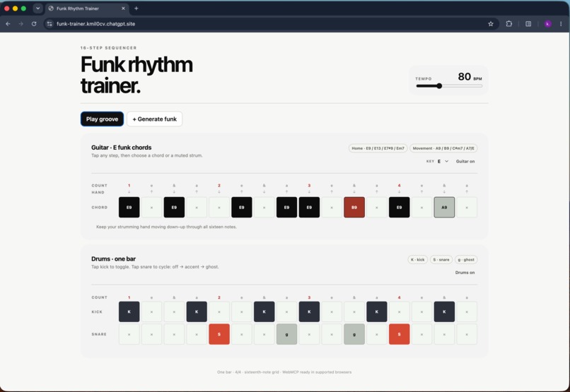Click the Movement chords pill label
Image resolution: width=570 pixels, height=392 pixels.
[443, 148]
